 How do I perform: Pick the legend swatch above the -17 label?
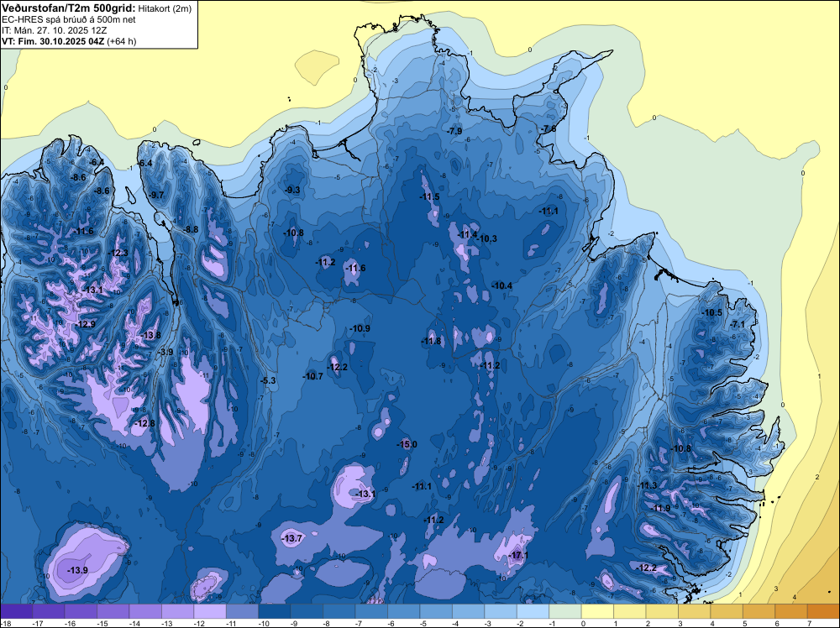tap(48, 611)
